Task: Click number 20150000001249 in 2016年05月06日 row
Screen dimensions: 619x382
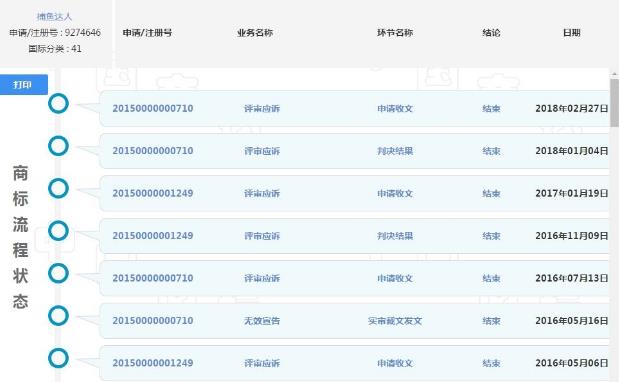Action: (x=153, y=363)
